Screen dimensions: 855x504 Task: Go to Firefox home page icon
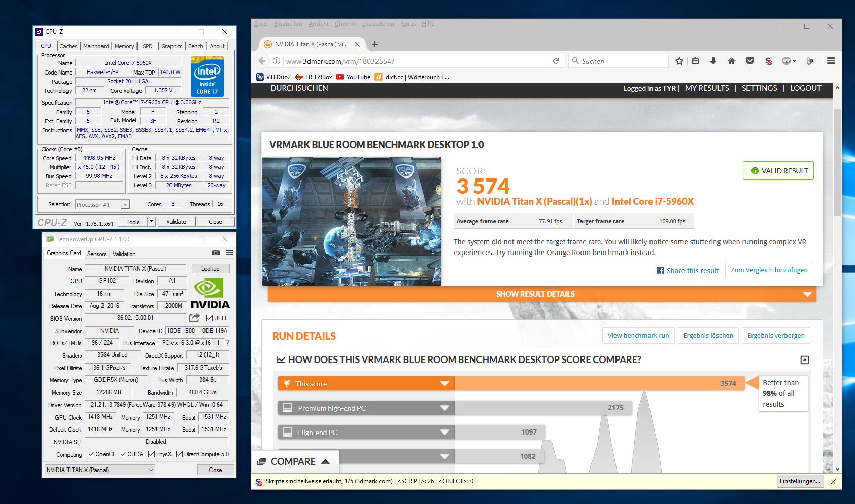point(731,61)
